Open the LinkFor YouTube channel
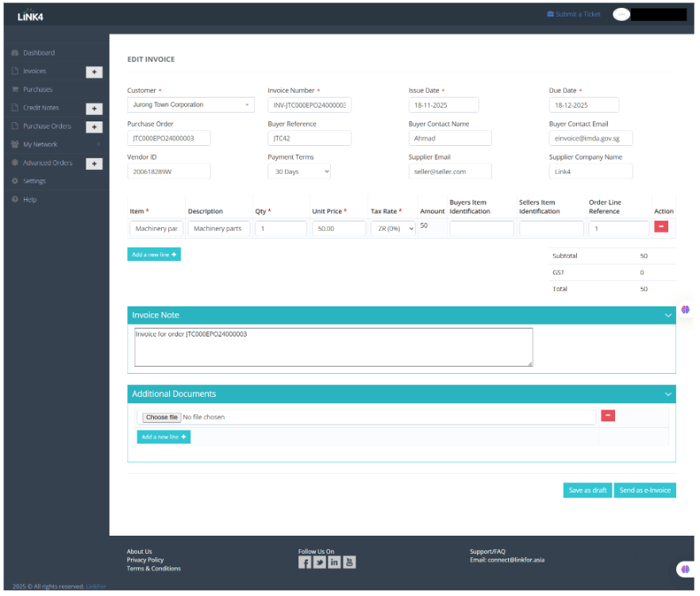Image resolution: width=700 pixels, height=596 pixels. point(350,563)
